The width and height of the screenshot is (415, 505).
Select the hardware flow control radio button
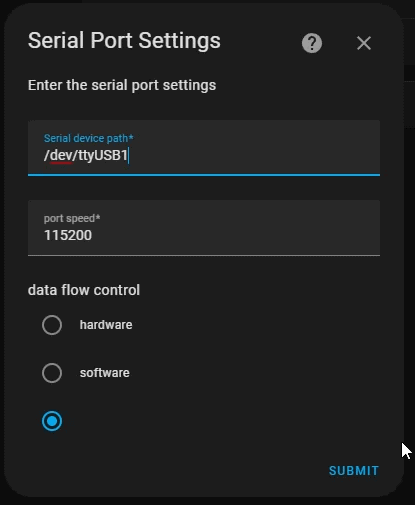point(52,325)
